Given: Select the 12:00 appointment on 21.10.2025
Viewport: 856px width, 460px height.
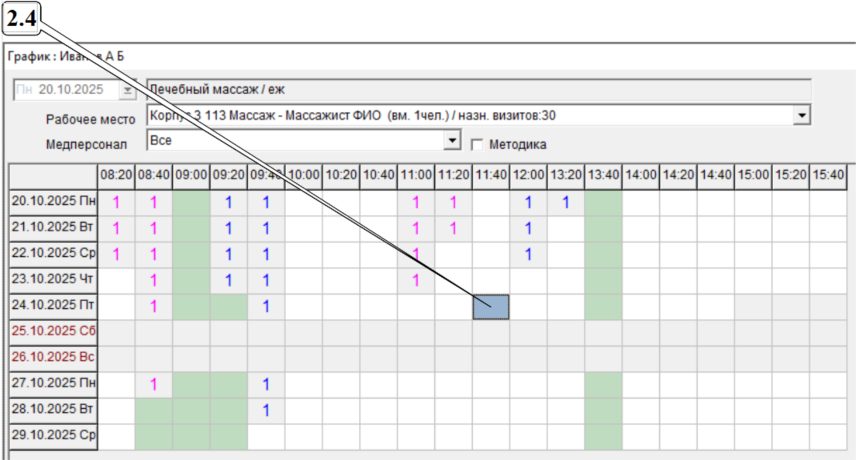Looking at the screenshot, I should [x=528, y=229].
